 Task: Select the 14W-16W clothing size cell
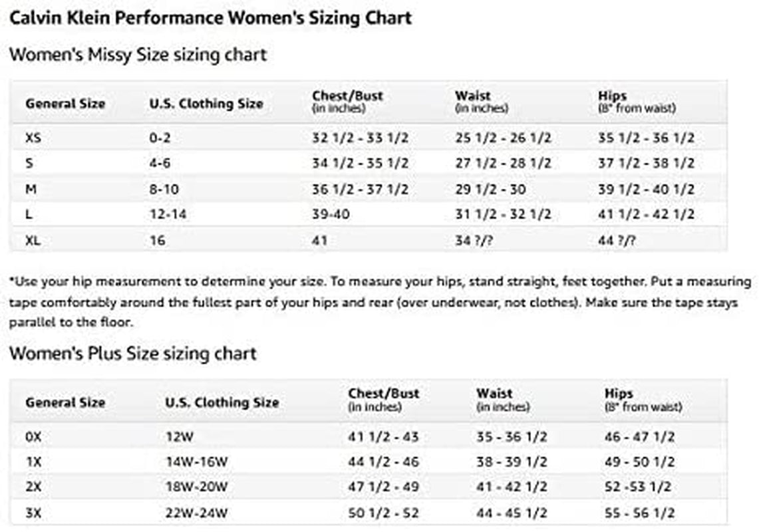(196, 462)
